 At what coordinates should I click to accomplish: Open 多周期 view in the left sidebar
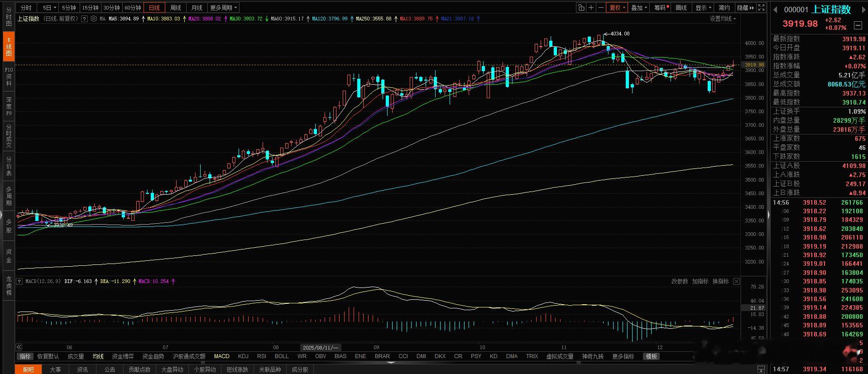(x=9, y=196)
